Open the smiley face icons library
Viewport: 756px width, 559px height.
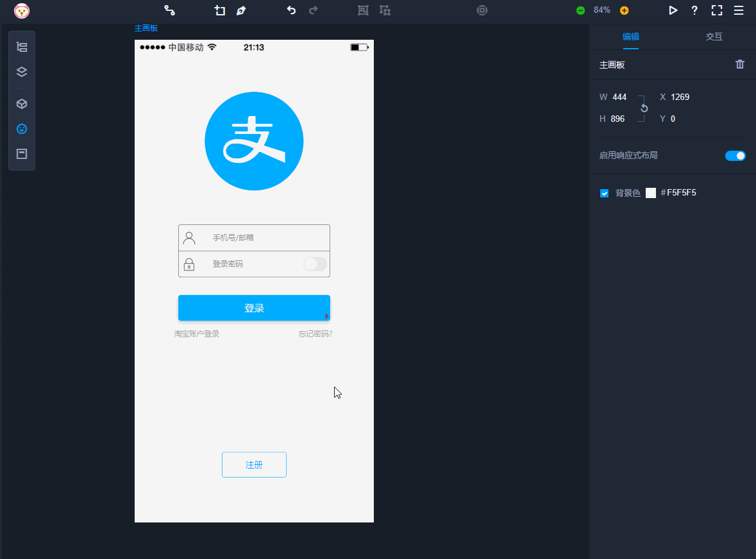22,129
